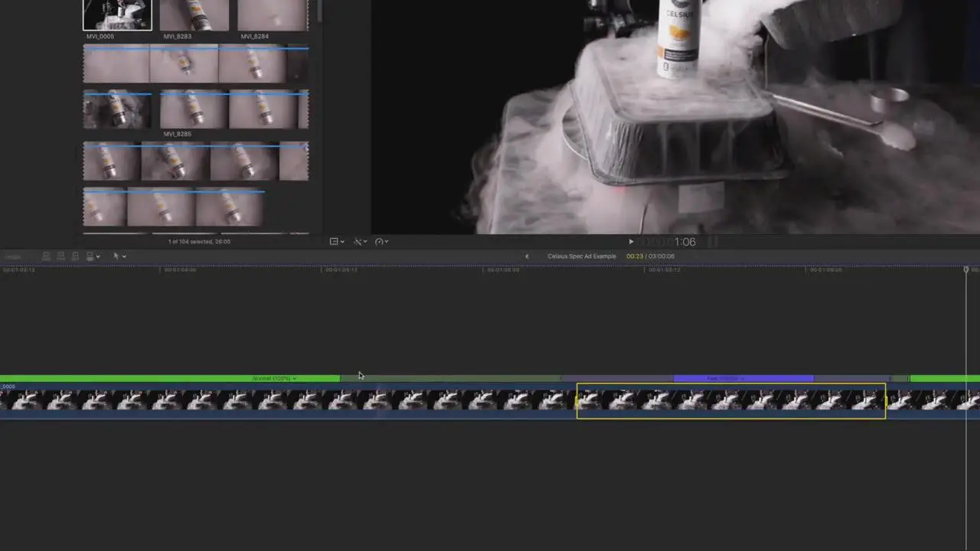The height and width of the screenshot is (551, 980).
Task: Open the retime speedometer menu
Action: (381, 241)
